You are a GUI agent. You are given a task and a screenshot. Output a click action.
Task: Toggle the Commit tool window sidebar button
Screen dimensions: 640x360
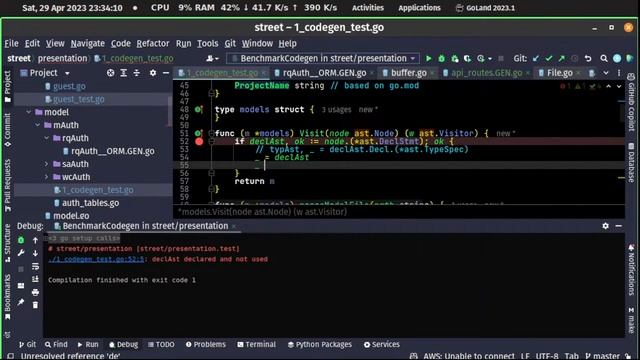7,130
